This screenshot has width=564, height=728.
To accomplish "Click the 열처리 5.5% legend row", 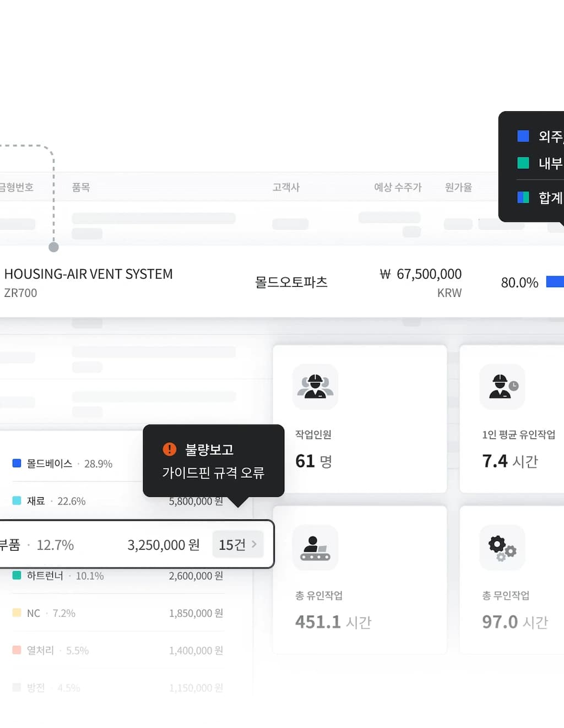I will tap(51, 650).
